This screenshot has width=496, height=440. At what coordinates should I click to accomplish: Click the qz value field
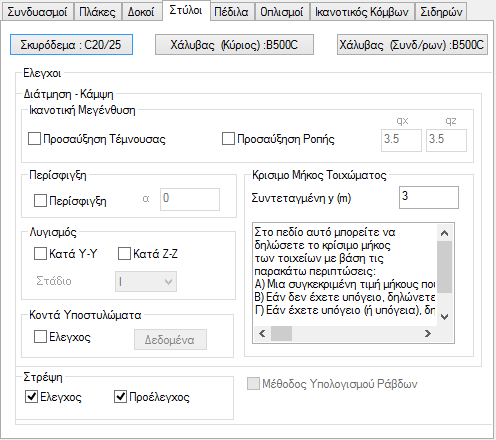tap(446, 140)
